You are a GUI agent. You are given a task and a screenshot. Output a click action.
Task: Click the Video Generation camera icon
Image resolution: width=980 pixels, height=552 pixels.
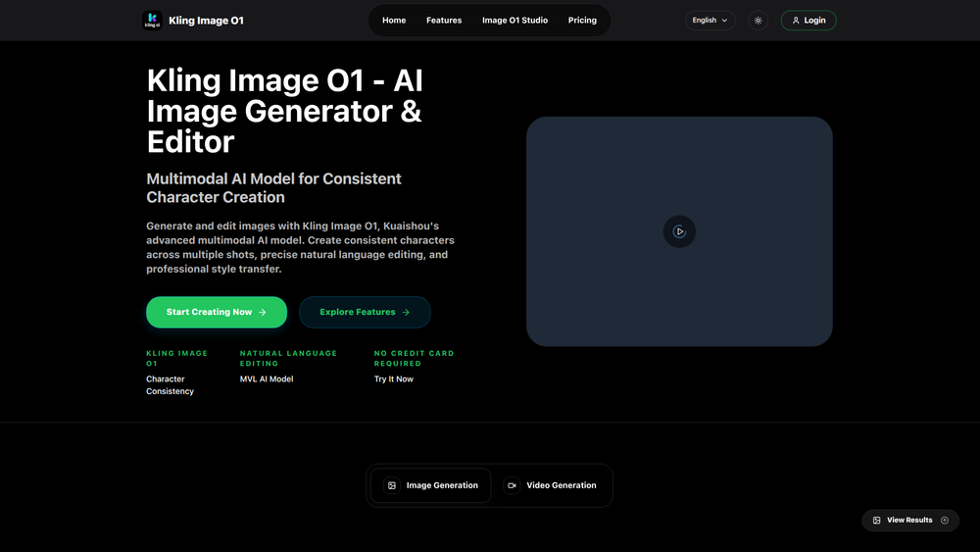coord(512,485)
